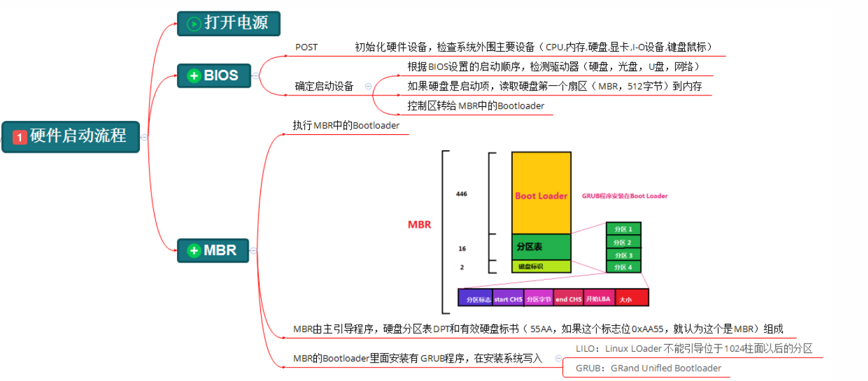Click the play icon in 打开电源 node
The width and height of the screenshot is (868, 381).
coord(194,24)
